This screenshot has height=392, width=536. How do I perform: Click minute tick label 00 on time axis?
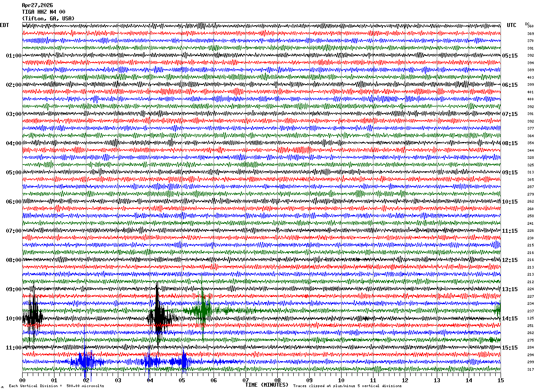tap(22, 380)
